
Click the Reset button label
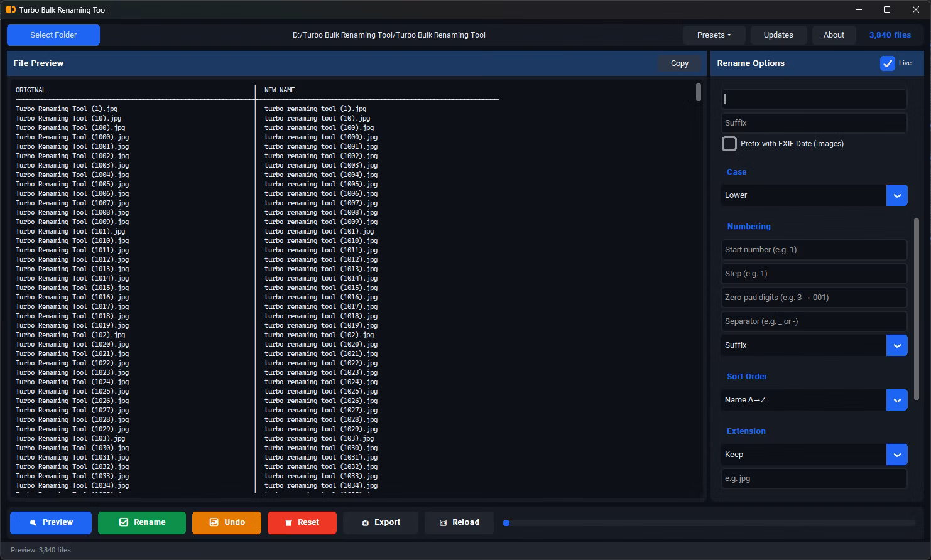click(308, 522)
